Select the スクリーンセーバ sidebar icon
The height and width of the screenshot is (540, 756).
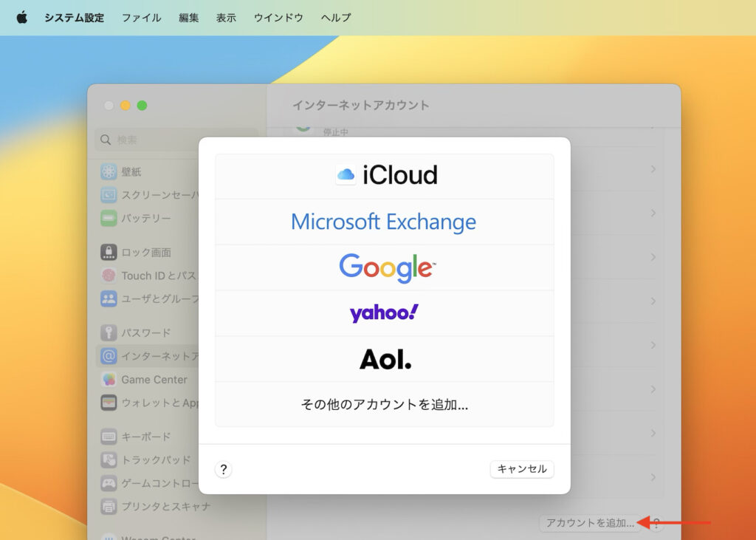pos(107,194)
